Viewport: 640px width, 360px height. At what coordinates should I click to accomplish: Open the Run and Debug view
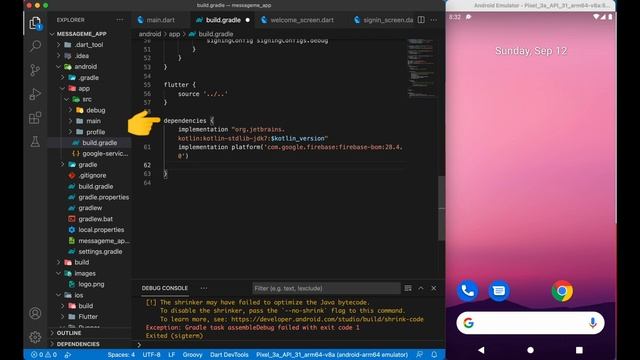click(35, 94)
